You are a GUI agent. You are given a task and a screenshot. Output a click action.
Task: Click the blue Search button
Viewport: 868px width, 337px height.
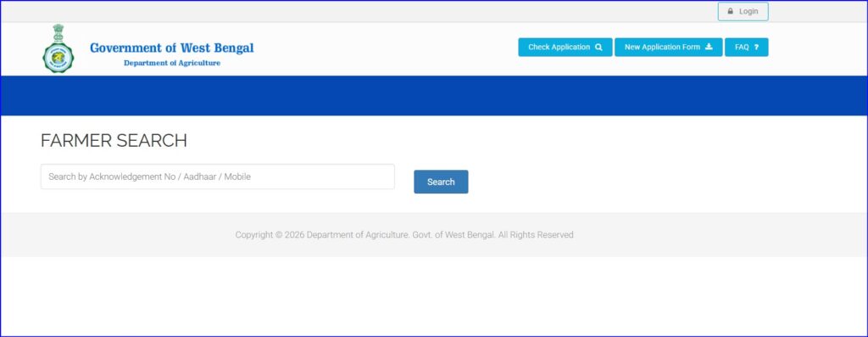pyautogui.click(x=441, y=182)
